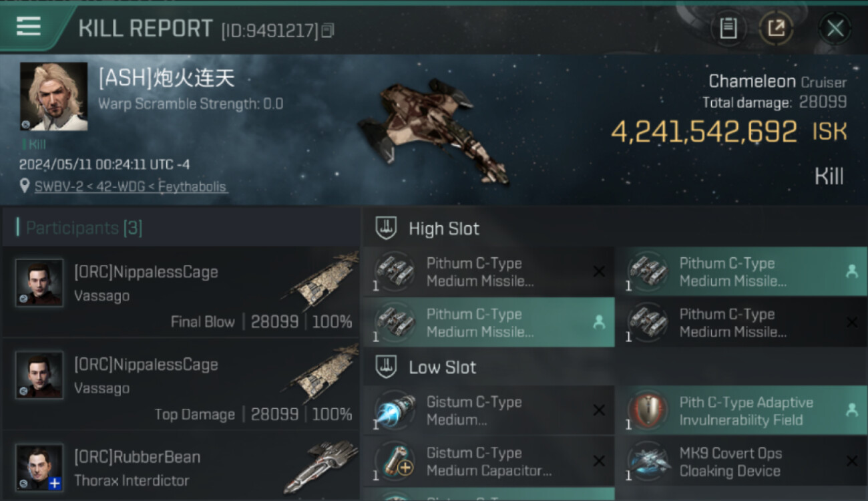Select the Participants [3] header

83,228
